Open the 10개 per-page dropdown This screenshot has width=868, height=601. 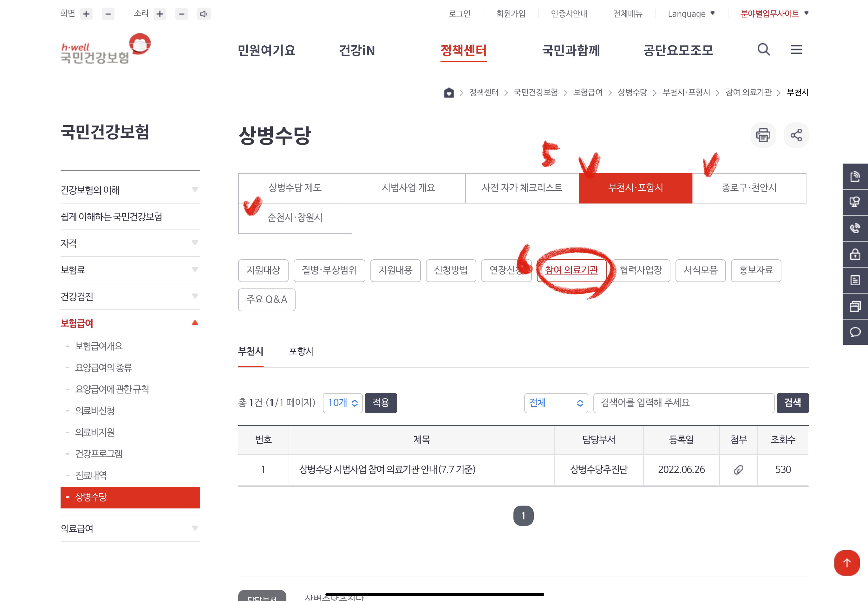pyautogui.click(x=342, y=403)
